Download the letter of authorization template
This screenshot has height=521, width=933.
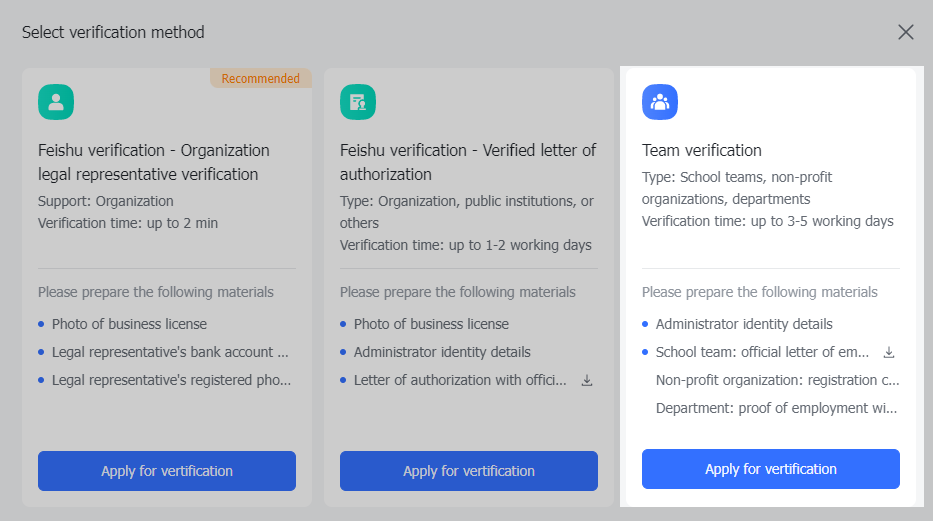tap(587, 380)
